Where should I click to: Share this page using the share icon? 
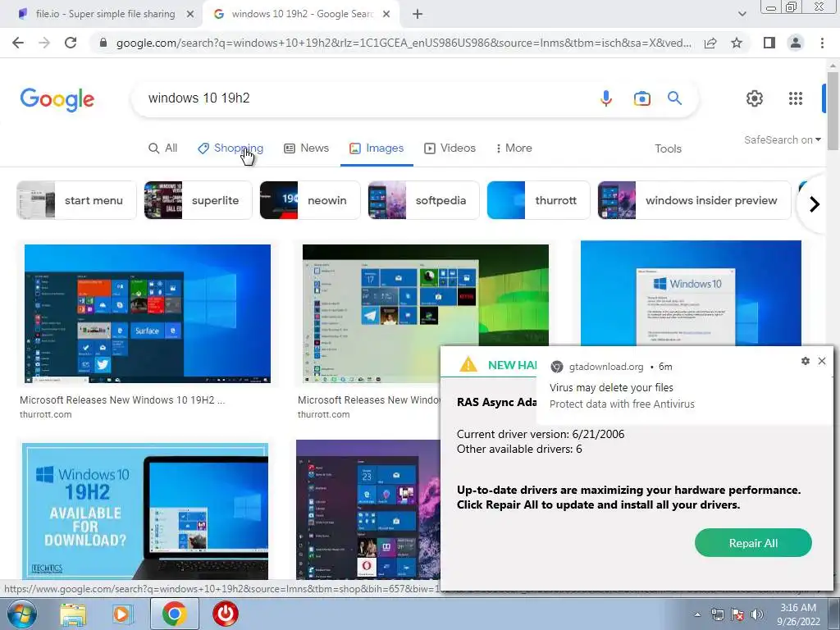[x=710, y=43]
